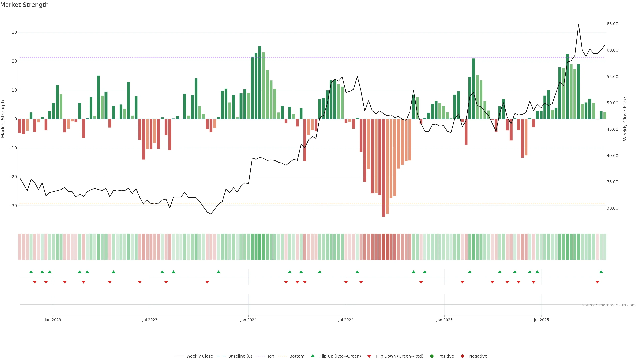Click the first red flip-down triangle marker
This screenshot has height=362, width=644.
tap(35, 282)
